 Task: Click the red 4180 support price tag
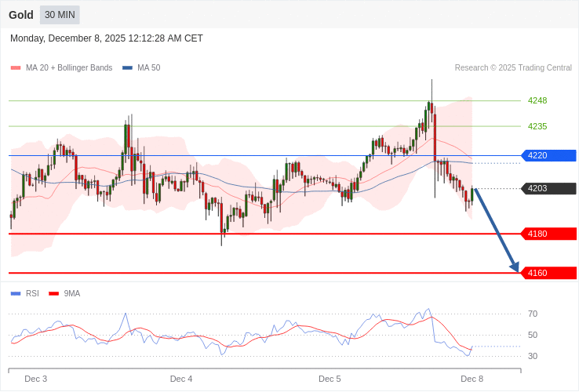[x=548, y=234]
